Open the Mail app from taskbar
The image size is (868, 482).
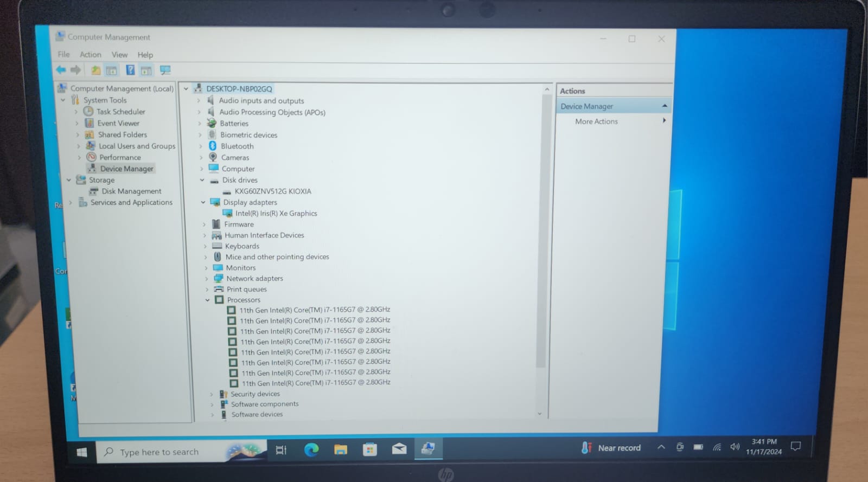(x=399, y=449)
